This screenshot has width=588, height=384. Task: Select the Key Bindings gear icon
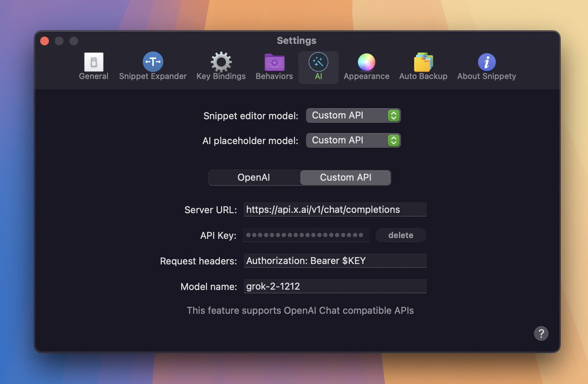[x=221, y=62]
